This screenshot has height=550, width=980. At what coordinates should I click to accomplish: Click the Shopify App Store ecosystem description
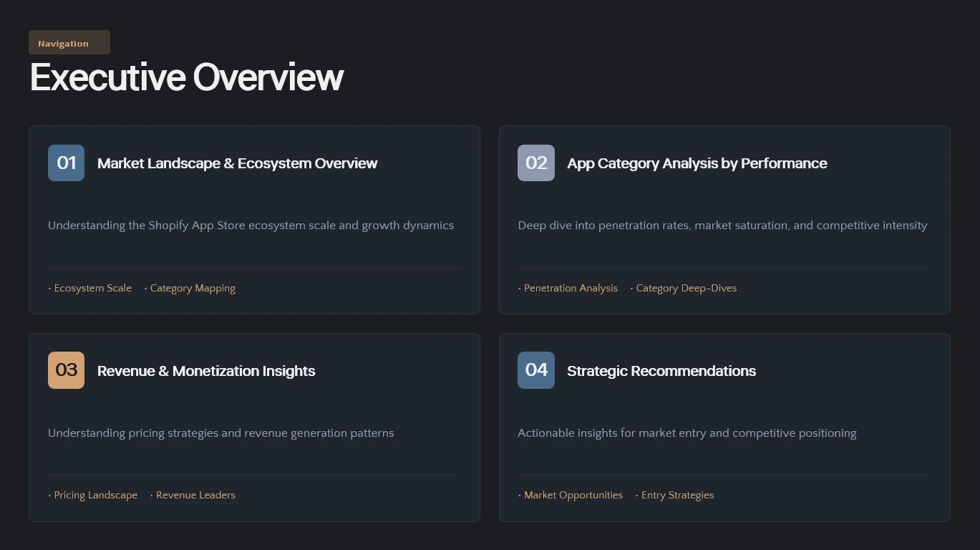251,226
